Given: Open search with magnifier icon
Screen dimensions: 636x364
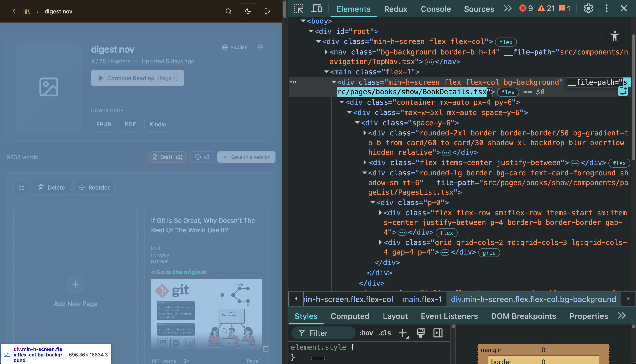Looking at the screenshot, I should tap(228, 11).
